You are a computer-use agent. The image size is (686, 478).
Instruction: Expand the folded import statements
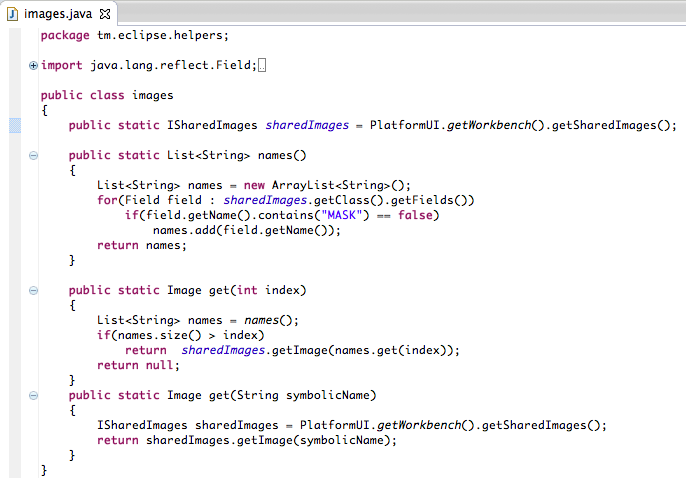tap(33, 65)
